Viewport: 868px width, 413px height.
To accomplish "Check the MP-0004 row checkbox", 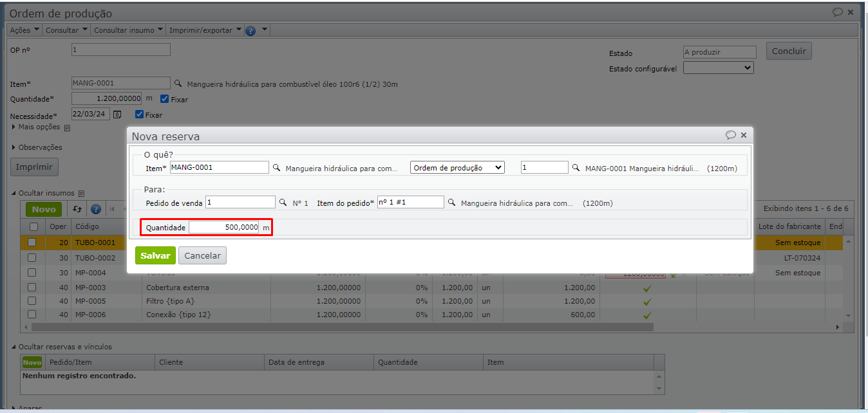I will [32, 273].
